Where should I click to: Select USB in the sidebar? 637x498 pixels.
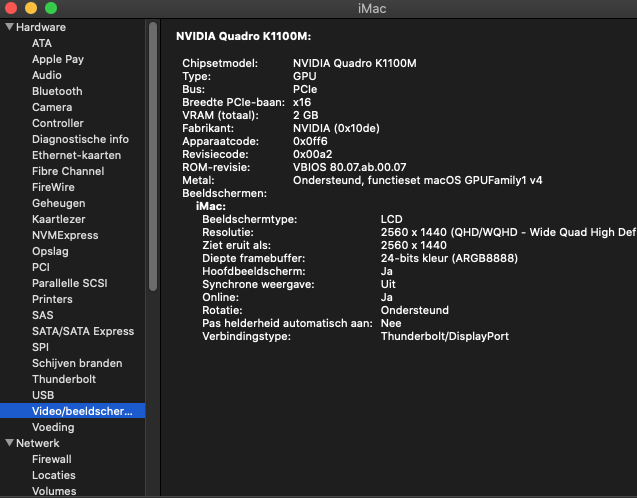[43, 395]
